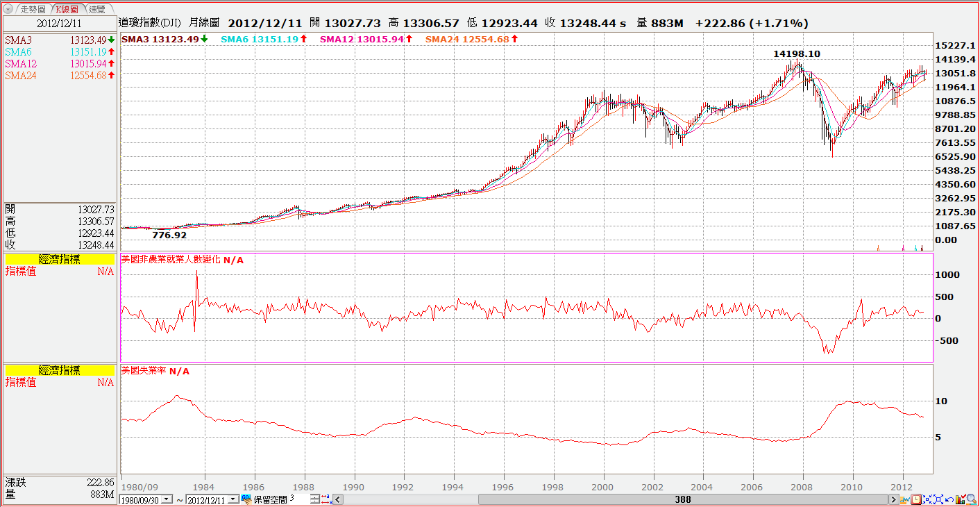The height and width of the screenshot is (507, 980).
Task: Click the 2012/12/11 date header in left panel
Action: pos(60,23)
